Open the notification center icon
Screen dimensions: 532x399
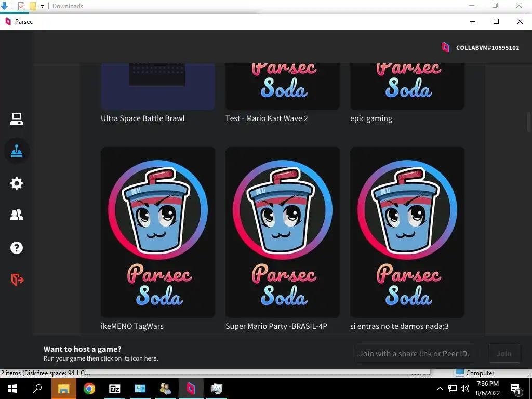tap(516, 389)
